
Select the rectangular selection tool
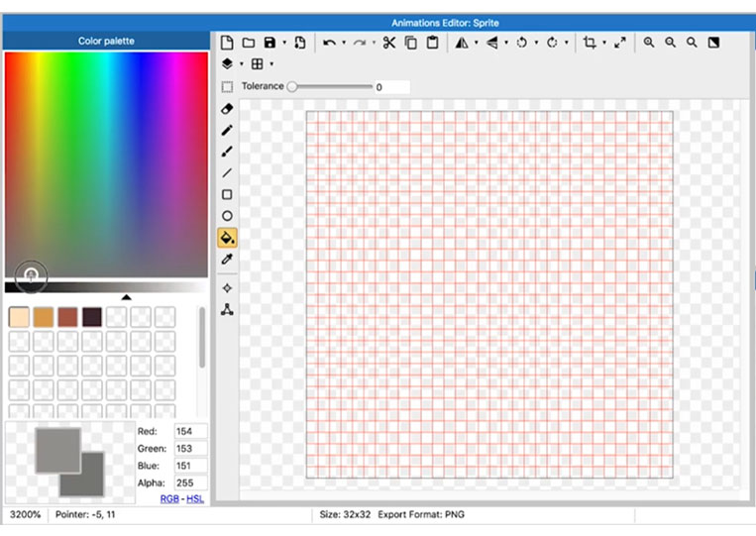227,87
